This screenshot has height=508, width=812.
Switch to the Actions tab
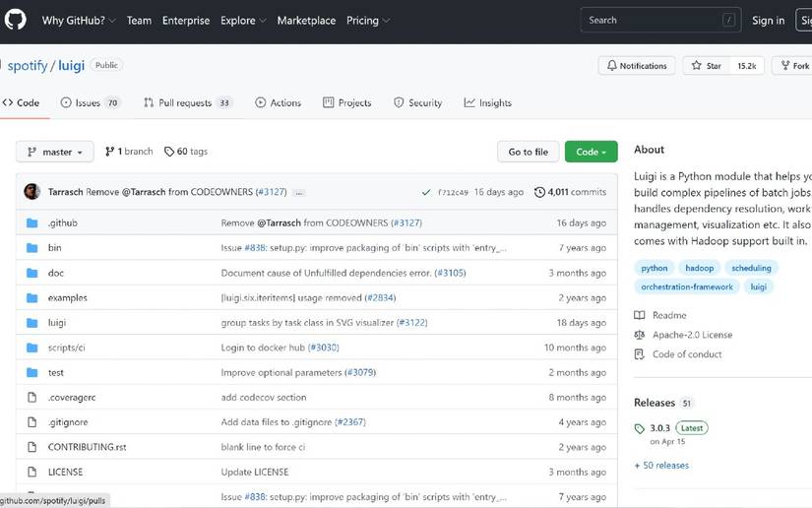point(279,103)
